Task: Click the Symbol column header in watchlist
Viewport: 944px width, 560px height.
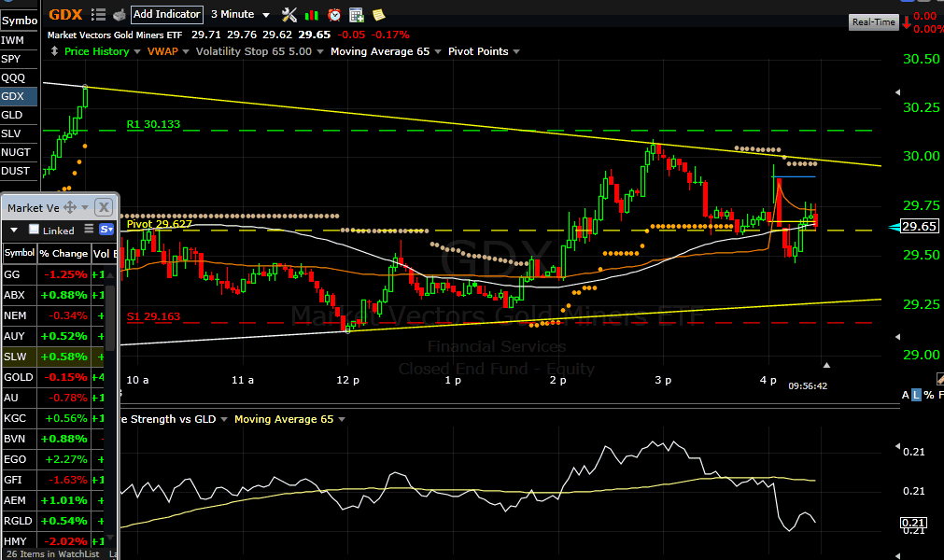Action: (x=20, y=253)
